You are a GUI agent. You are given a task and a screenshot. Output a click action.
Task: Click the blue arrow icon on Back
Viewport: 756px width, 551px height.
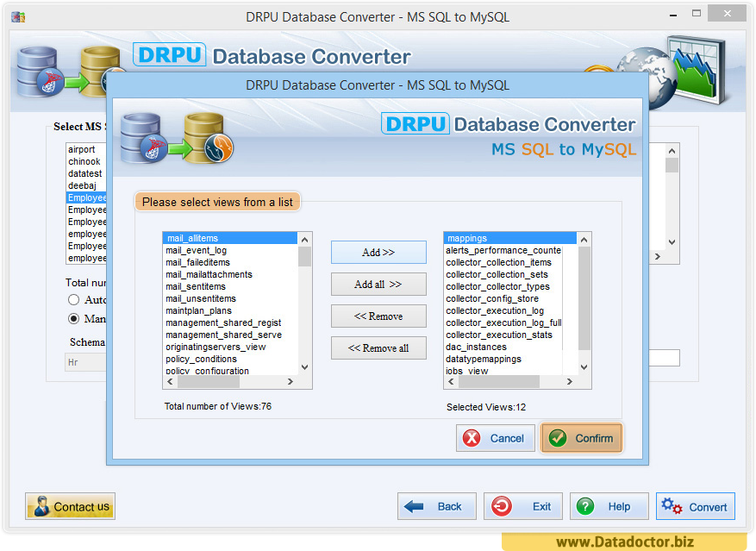click(413, 507)
